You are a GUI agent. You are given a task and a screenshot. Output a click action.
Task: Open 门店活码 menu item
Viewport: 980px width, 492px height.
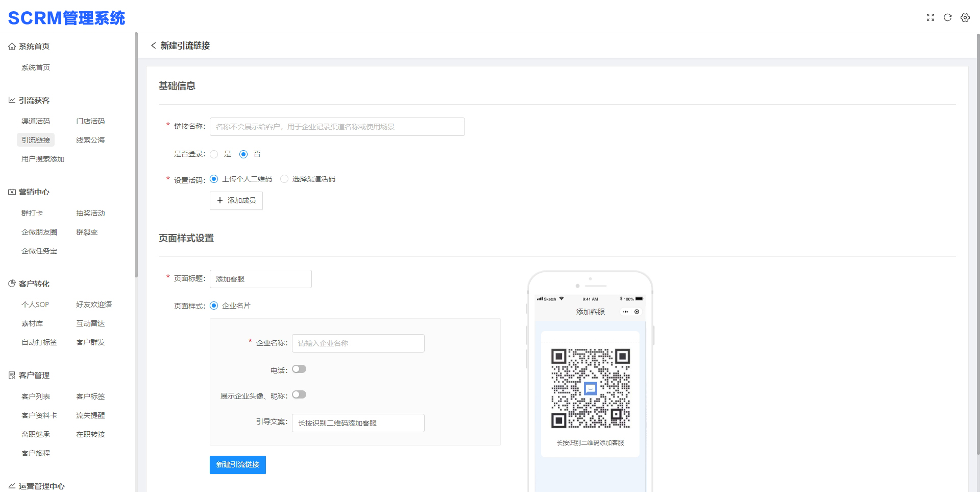[x=90, y=121]
